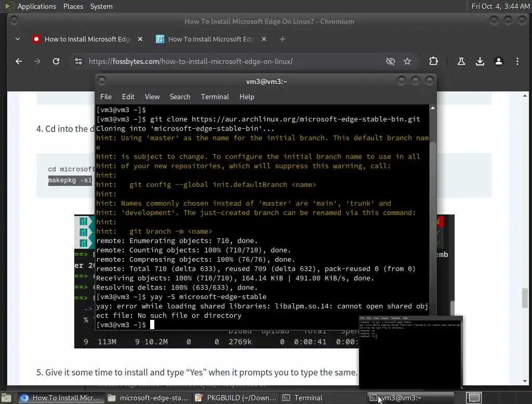Close the first browser tab

click(140, 39)
